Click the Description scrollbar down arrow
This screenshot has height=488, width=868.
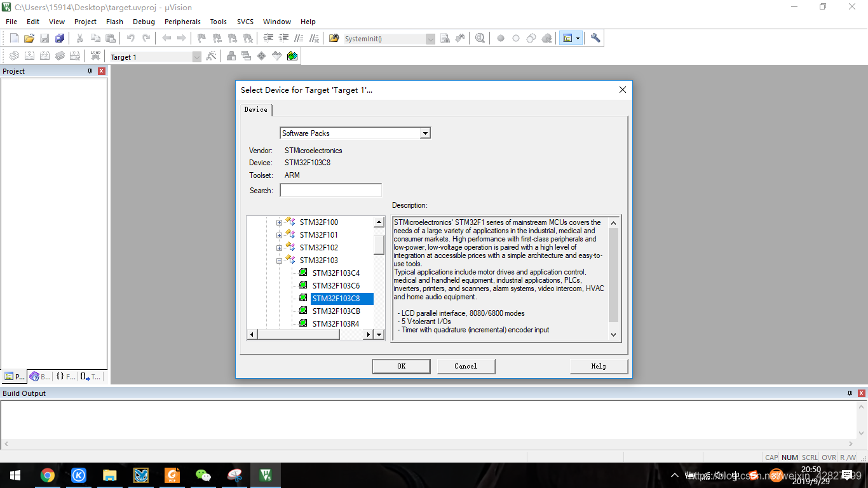pyautogui.click(x=613, y=334)
